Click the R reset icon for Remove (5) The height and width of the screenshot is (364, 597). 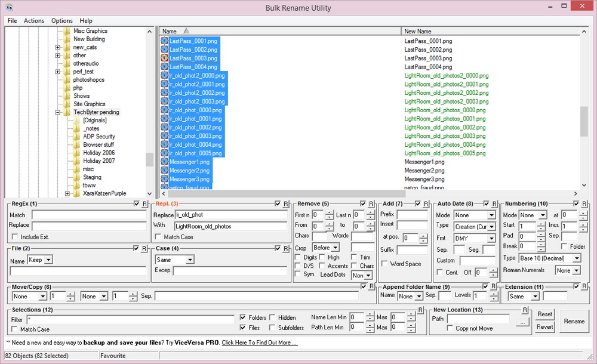(371, 204)
